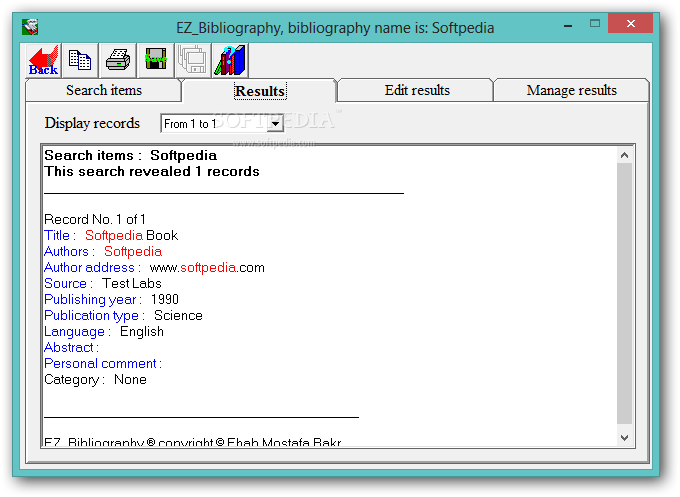This screenshot has height=497, width=680.
Task: Click the printer icon to print results
Action: click(118, 60)
